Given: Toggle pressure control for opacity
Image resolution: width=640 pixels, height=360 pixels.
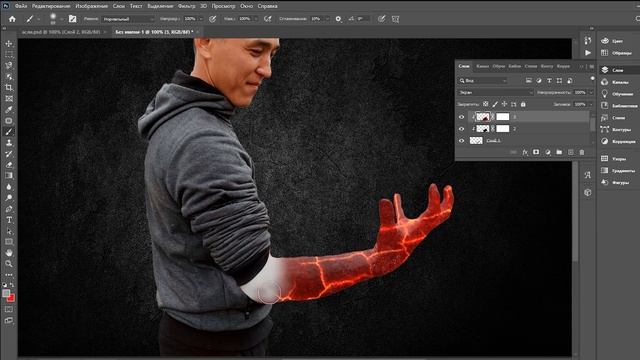Looking at the screenshot, I should 212,19.
